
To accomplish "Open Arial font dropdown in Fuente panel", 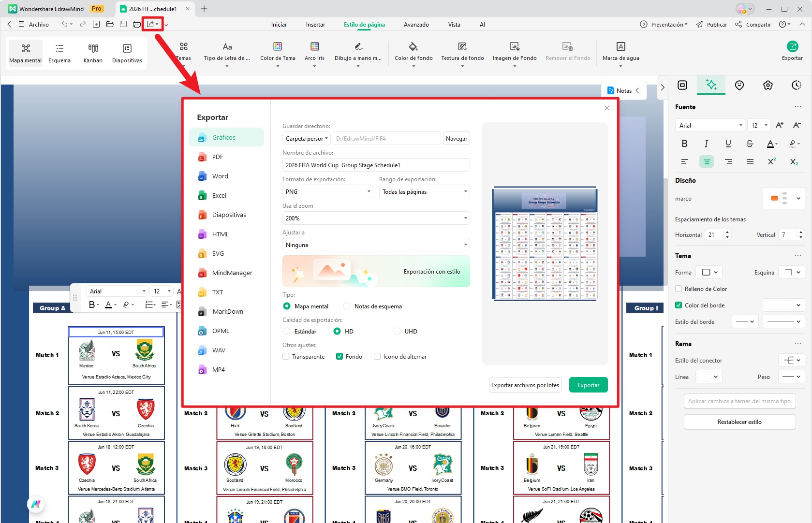I will click(710, 125).
